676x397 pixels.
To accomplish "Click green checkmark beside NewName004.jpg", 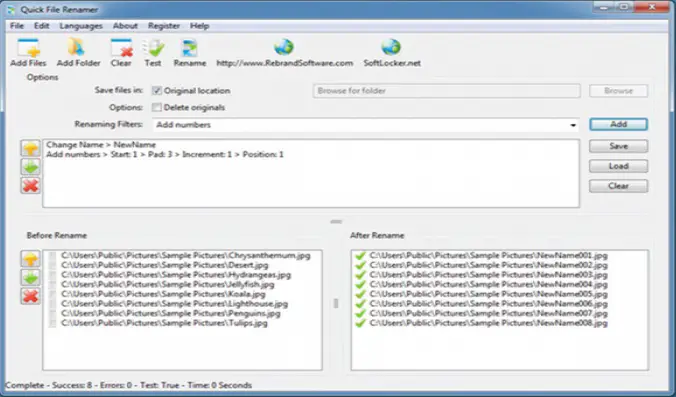I will click(360, 284).
